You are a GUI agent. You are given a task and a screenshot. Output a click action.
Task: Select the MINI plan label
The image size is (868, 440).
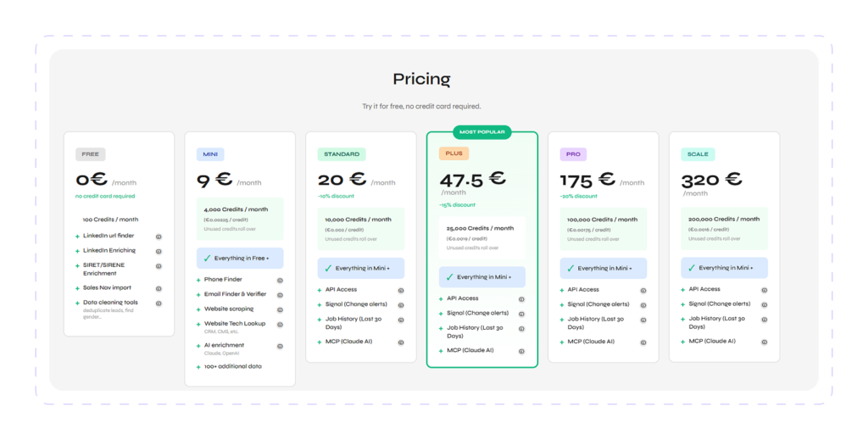(x=210, y=153)
